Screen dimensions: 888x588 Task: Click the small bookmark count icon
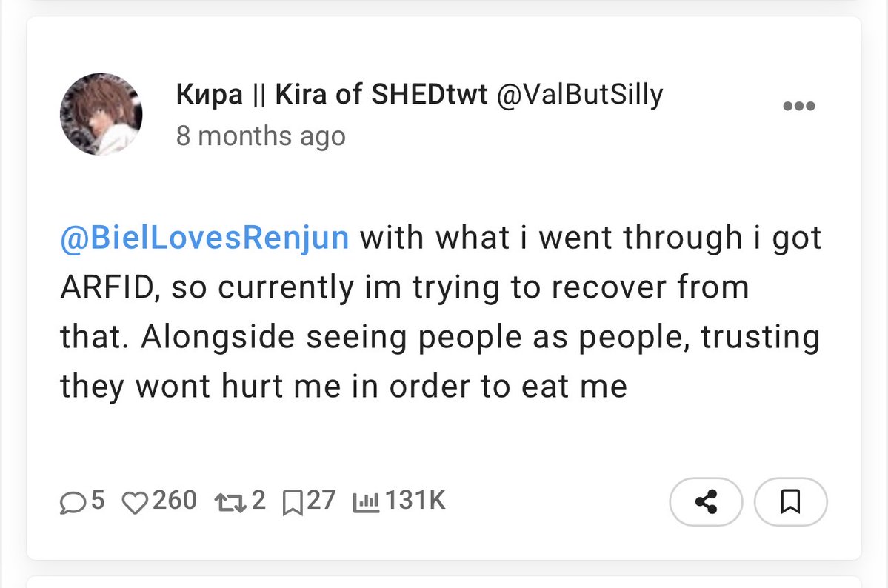293,502
